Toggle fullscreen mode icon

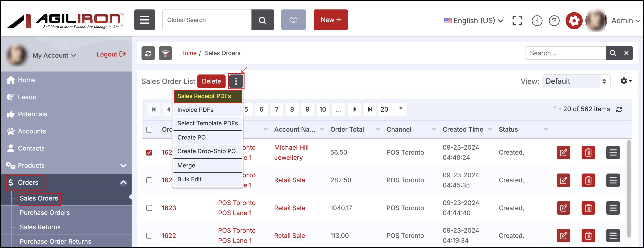[517, 21]
